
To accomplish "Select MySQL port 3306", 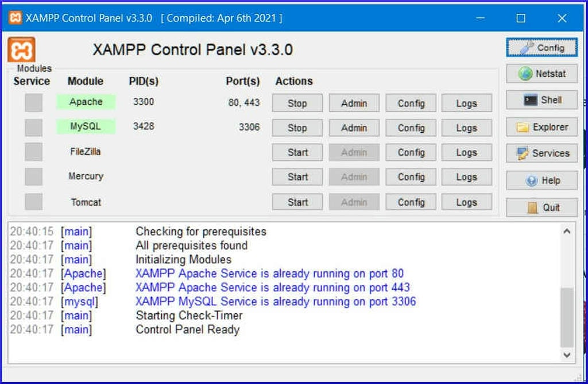I will 249,127.
